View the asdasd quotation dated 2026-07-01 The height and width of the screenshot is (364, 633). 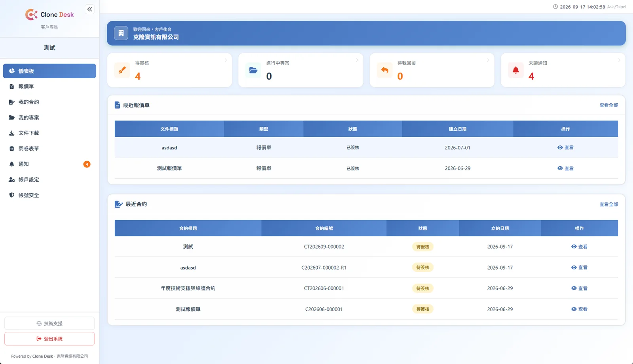[565, 147]
